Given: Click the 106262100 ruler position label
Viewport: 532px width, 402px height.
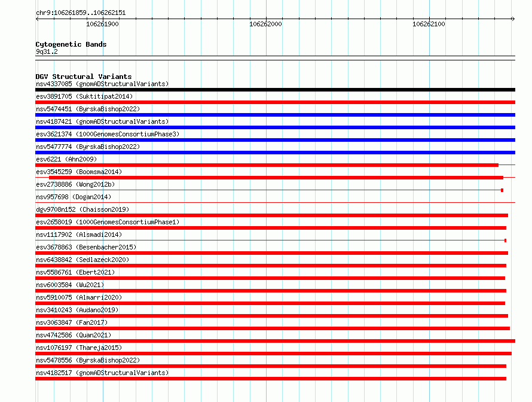Looking at the screenshot, I should 429,24.
